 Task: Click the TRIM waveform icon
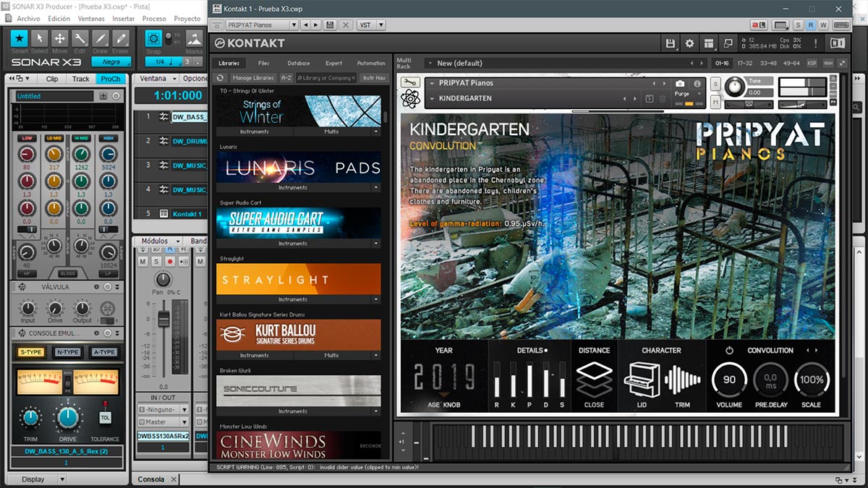point(682,380)
